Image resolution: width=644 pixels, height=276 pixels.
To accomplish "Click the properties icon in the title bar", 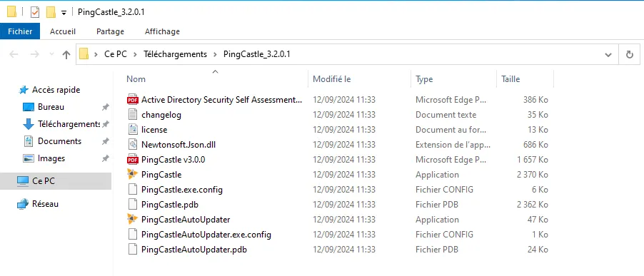I will point(35,12).
